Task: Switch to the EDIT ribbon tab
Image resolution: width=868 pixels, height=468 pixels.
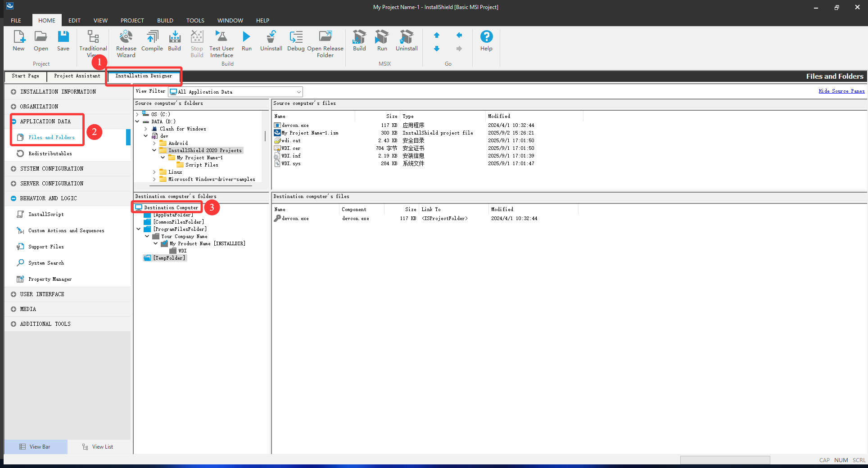Action: pos(74,20)
